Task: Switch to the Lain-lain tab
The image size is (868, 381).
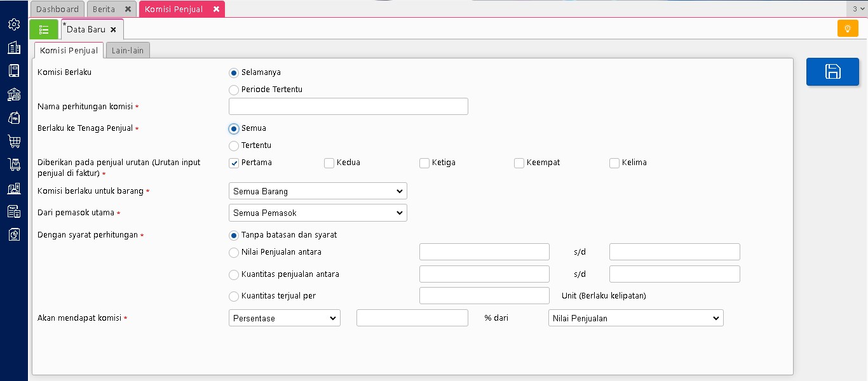Action: tap(128, 51)
